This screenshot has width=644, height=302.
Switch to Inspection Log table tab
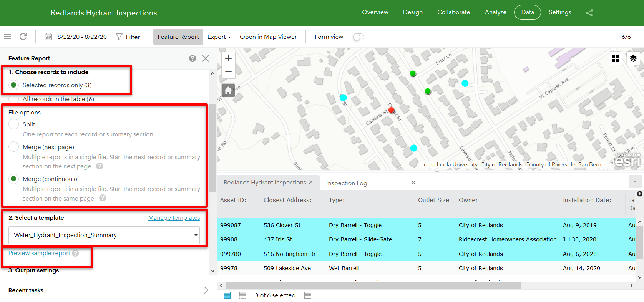(347, 183)
